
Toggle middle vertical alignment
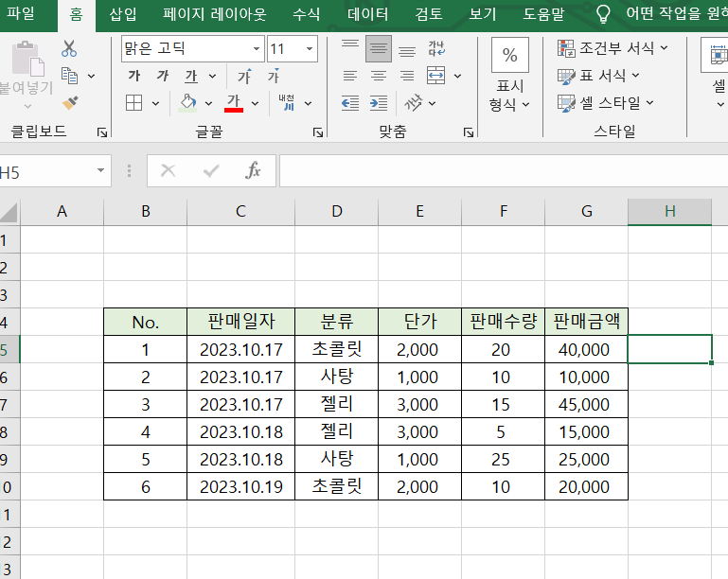[379, 48]
